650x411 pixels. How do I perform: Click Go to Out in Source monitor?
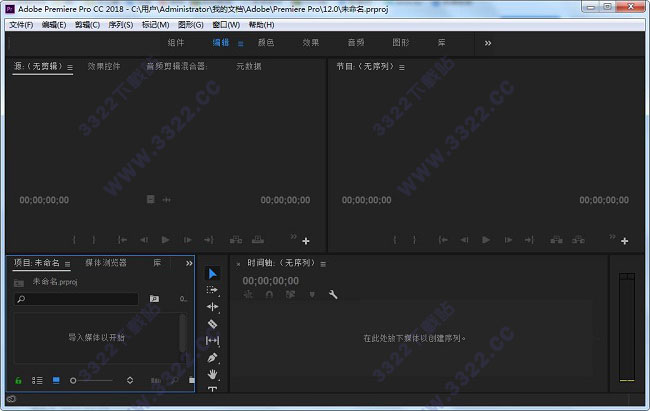tap(209, 240)
